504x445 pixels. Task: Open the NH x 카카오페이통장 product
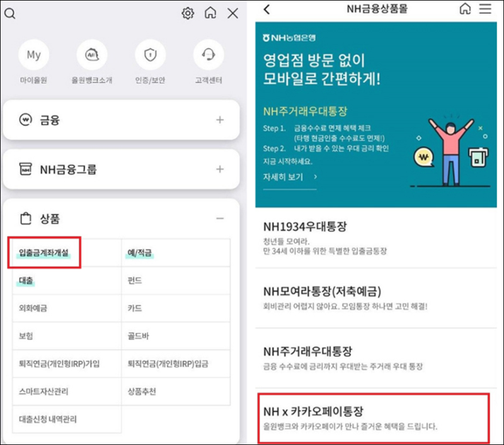point(374,418)
